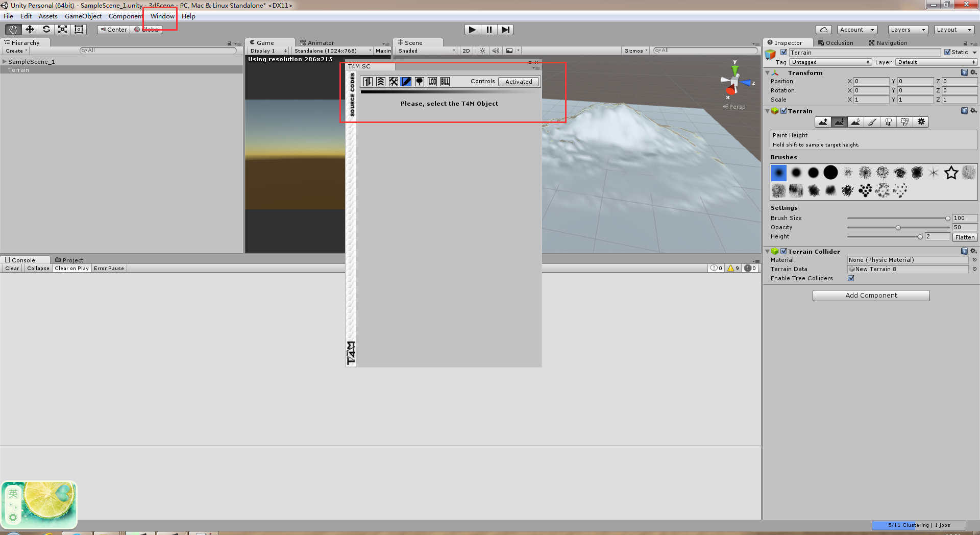Image resolution: width=980 pixels, height=535 pixels.
Task: Select T4M tree planting icon
Action: click(x=420, y=82)
